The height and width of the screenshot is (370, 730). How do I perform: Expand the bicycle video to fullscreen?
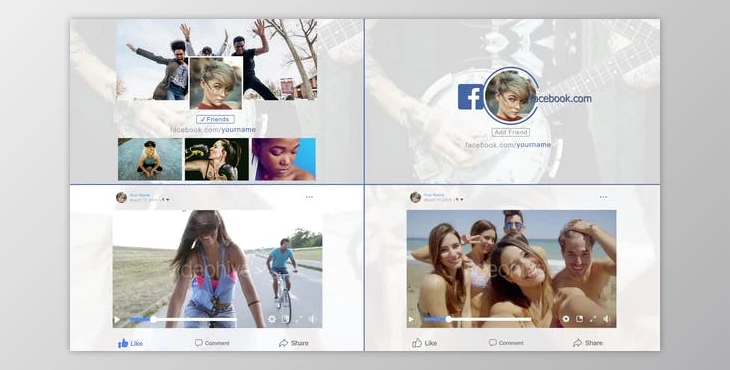coord(299,319)
